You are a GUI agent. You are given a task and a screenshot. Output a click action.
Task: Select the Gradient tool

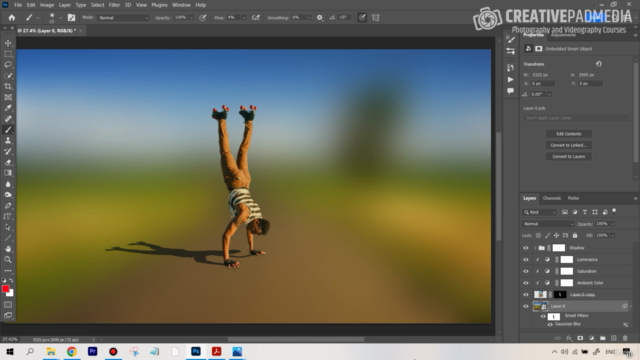click(8, 173)
